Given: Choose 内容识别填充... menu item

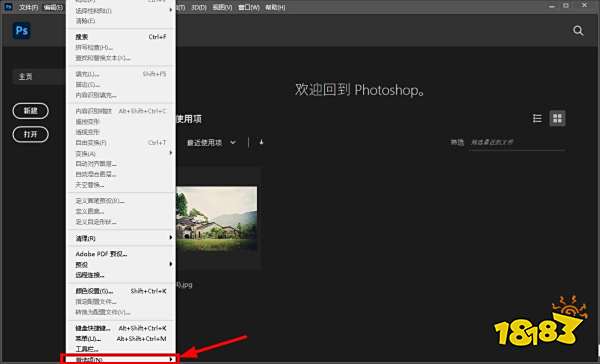Looking at the screenshot, I should point(121,95).
